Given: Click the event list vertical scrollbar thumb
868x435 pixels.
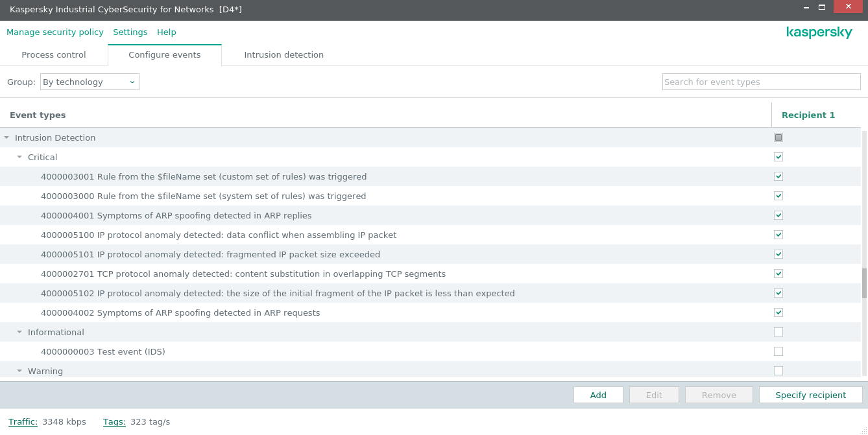Looking at the screenshot, I should (864, 283).
